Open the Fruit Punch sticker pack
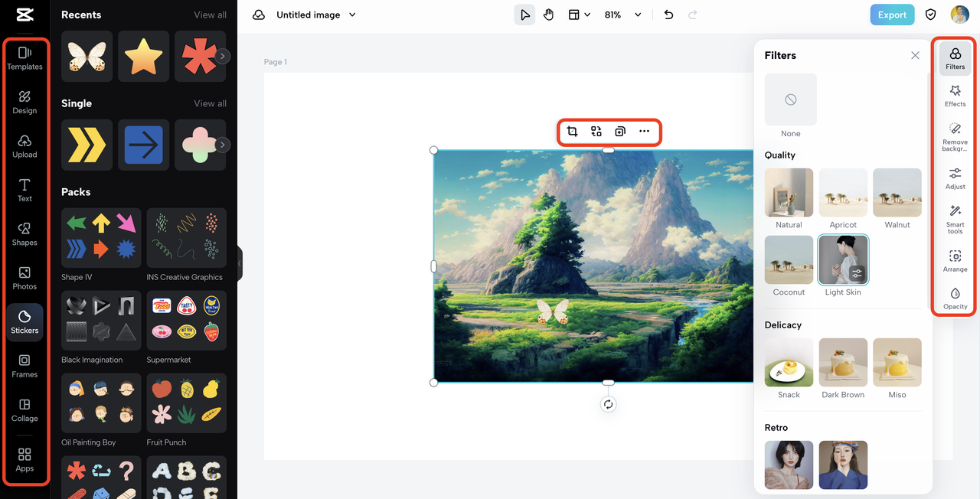This screenshot has width=980, height=499. (186, 403)
